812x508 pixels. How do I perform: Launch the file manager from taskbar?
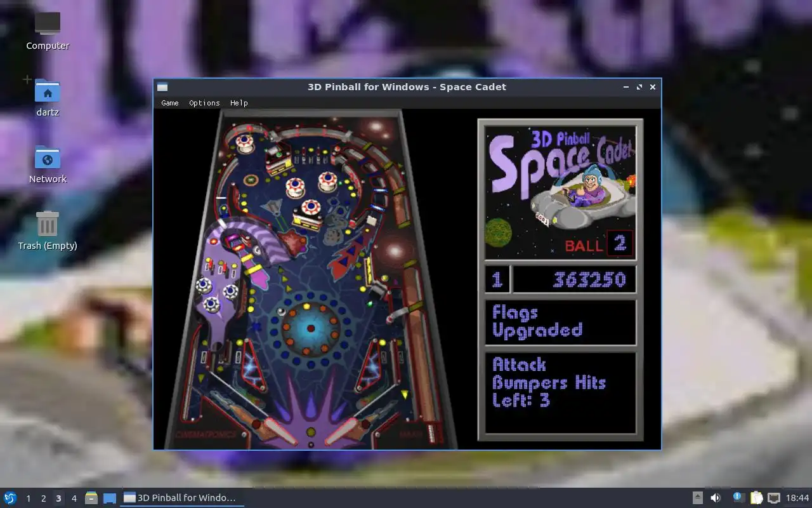[x=91, y=498]
